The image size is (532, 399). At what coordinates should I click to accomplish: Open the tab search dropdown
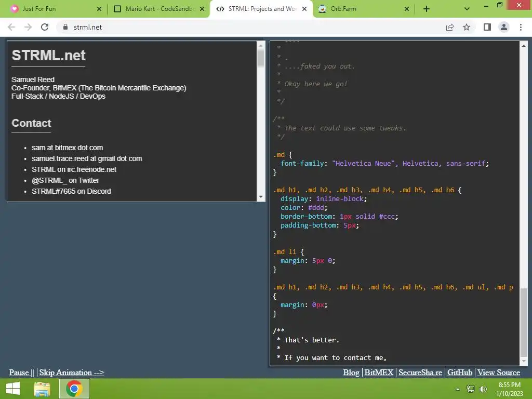pos(467,9)
